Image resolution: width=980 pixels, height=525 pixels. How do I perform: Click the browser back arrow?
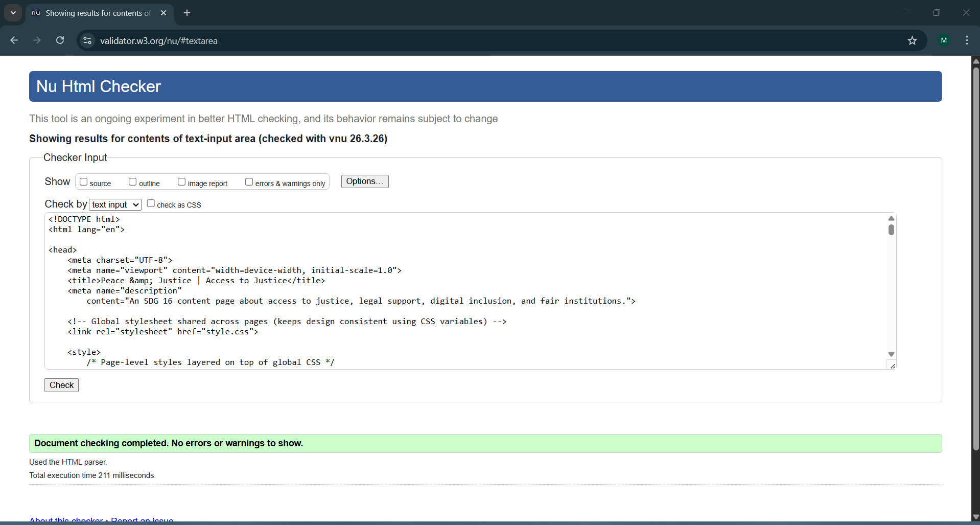(x=14, y=40)
